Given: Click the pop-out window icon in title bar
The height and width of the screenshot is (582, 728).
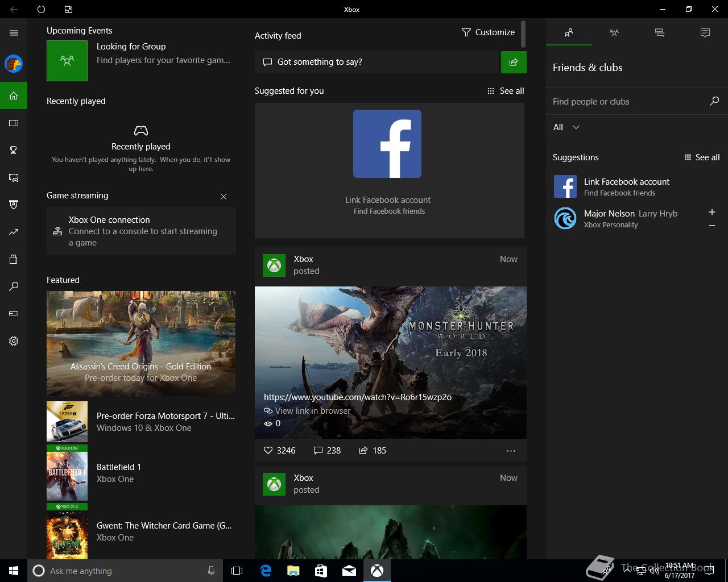Looking at the screenshot, I should (68, 9).
